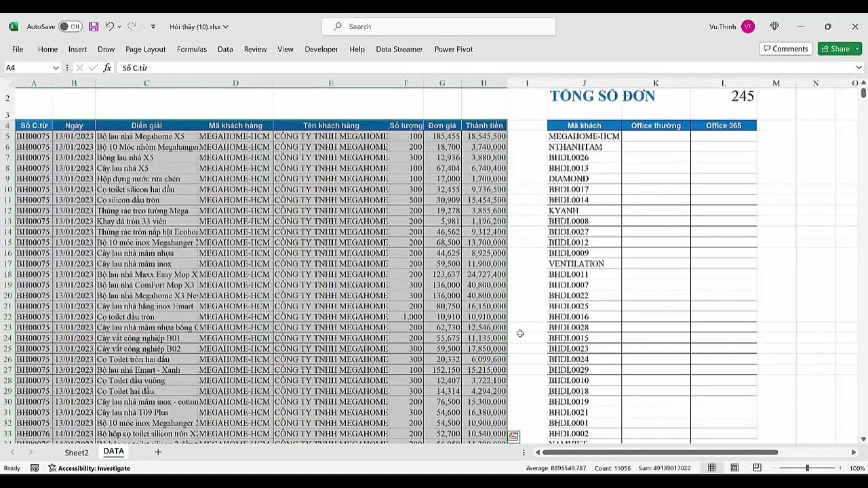
Task: Click the Thành tiền header cell
Action: tap(484, 125)
